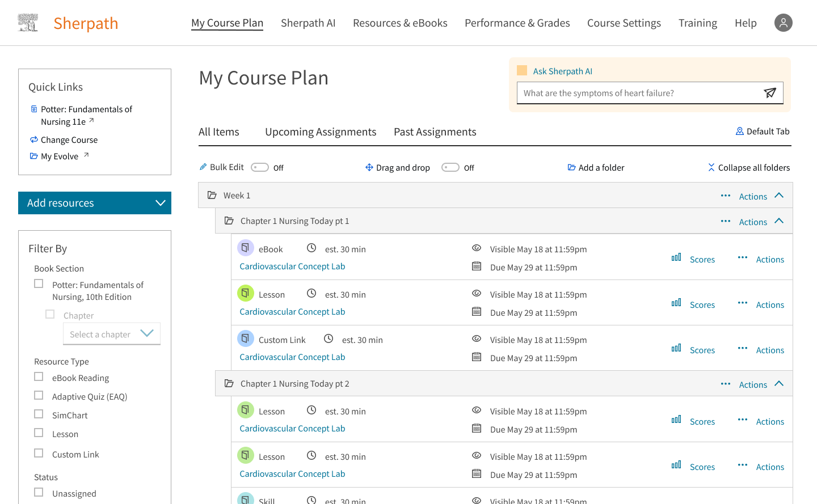Click the Change Course swap icon

click(x=34, y=139)
